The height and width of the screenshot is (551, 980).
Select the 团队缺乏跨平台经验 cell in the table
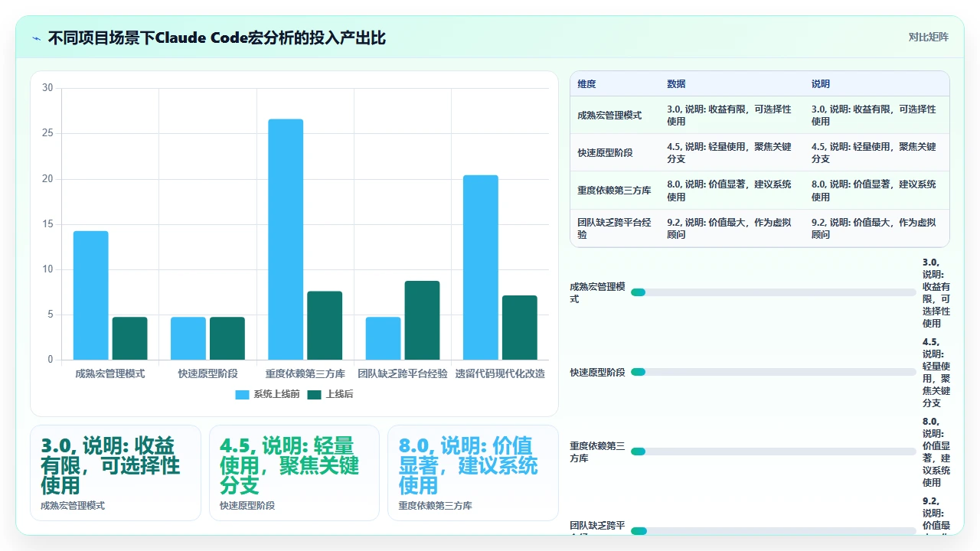[x=615, y=229]
